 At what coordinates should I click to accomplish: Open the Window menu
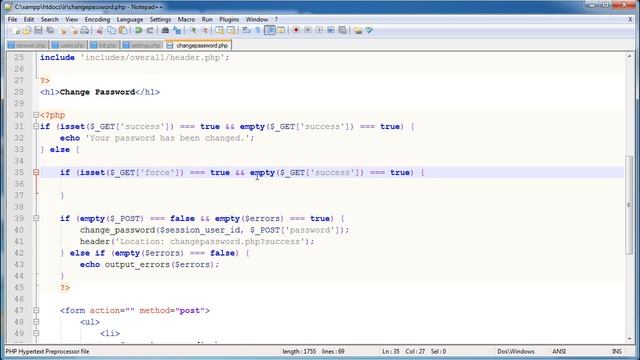(257, 19)
